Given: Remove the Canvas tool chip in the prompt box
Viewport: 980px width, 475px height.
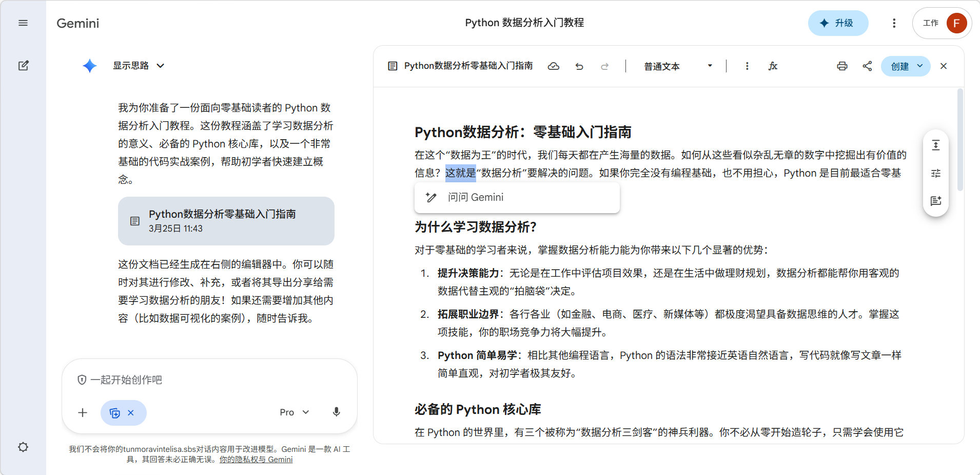Looking at the screenshot, I should [131, 413].
